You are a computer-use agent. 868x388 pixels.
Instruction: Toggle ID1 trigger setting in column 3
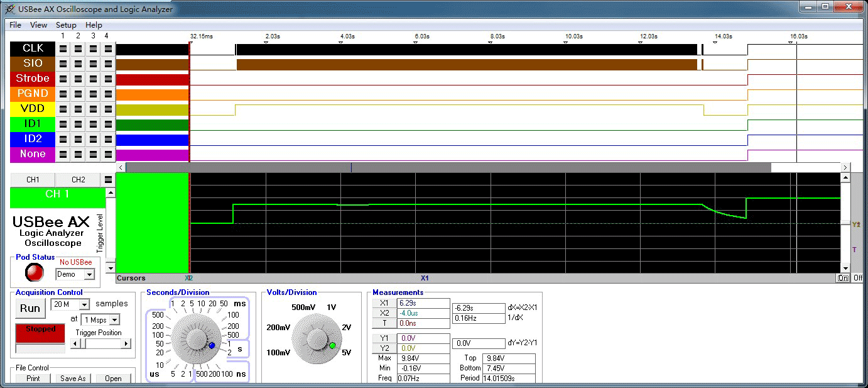[93, 124]
